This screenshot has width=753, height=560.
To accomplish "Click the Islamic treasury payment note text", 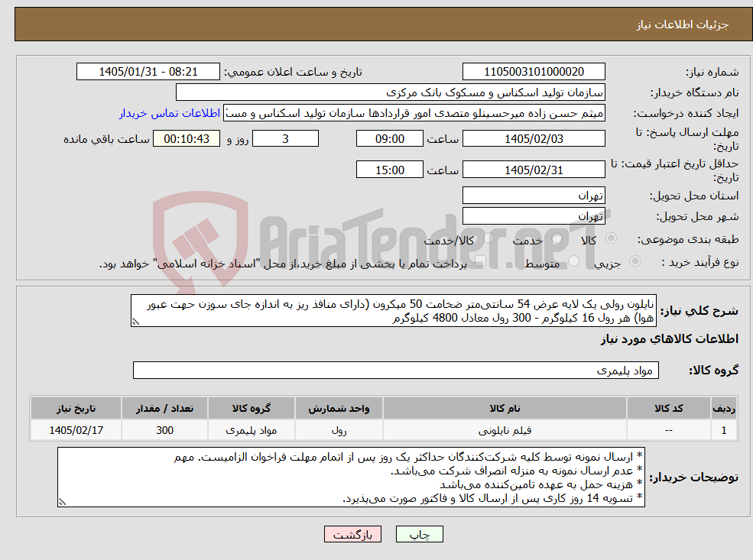I will coord(283,264).
